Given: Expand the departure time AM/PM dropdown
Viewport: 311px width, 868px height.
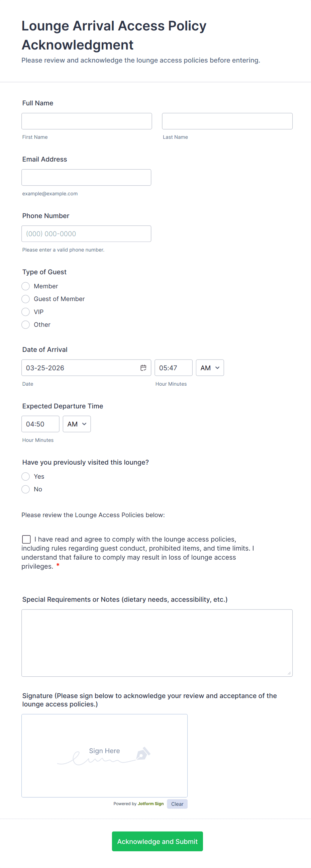Looking at the screenshot, I should click(x=77, y=424).
